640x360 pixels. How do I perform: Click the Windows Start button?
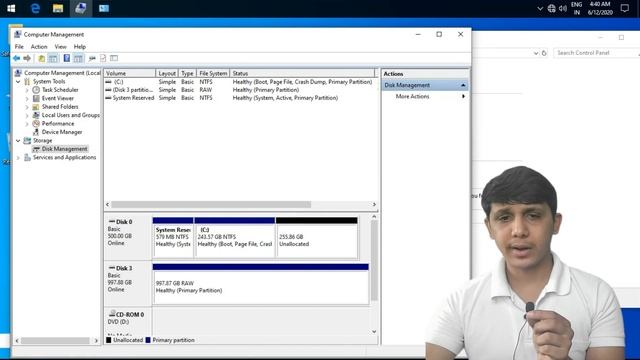(x=11, y=8)
